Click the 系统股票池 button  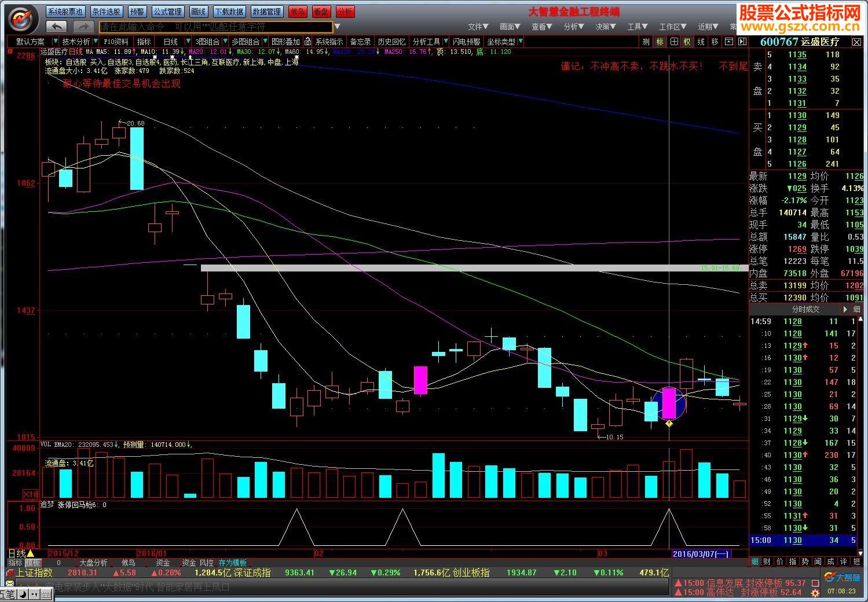[65, 12]
